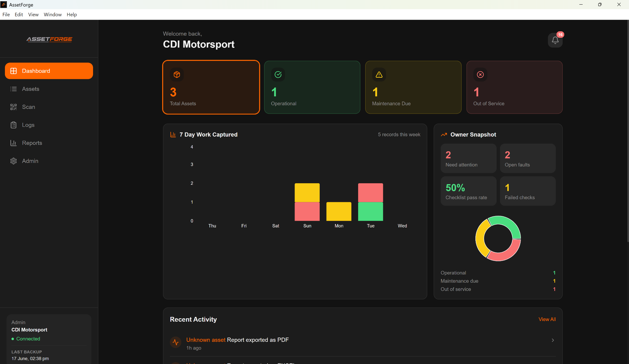Expand the Report exported as PDF chevron
Screen dimensions: 629x364
553,340
